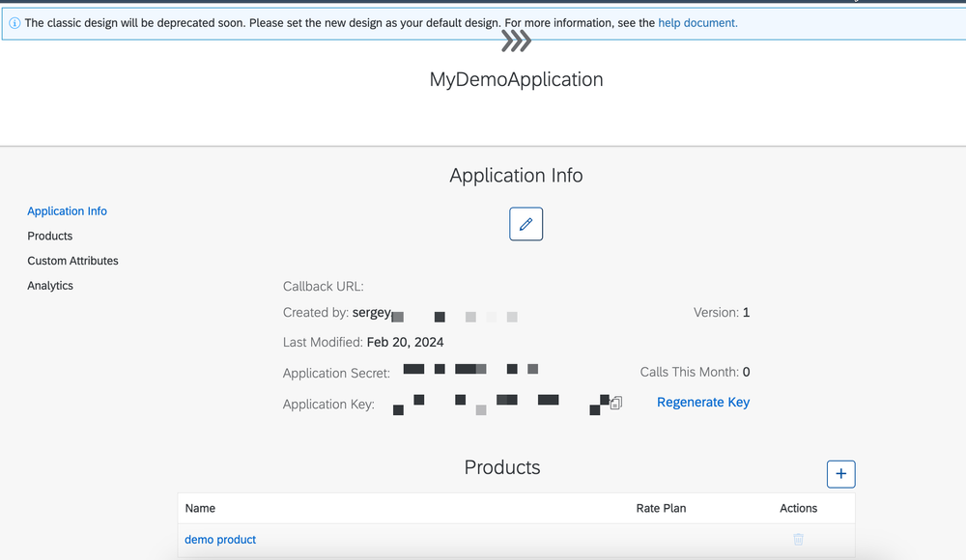
Task: Select Products in the left sidebar
Action: coord(49,236)
